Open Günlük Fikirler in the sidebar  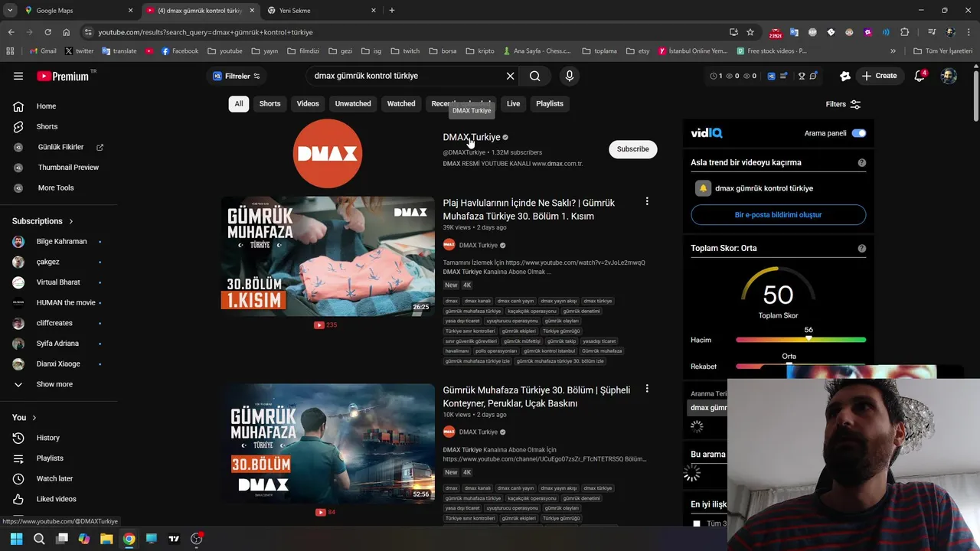tap(58, 147)
